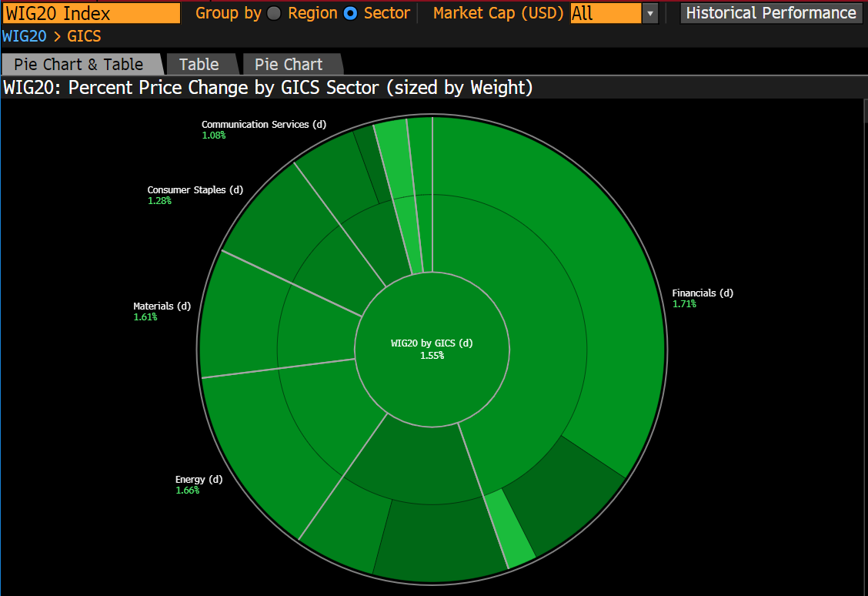Go to the WIG20 breadcrumb link

click(x=24, y=35)
